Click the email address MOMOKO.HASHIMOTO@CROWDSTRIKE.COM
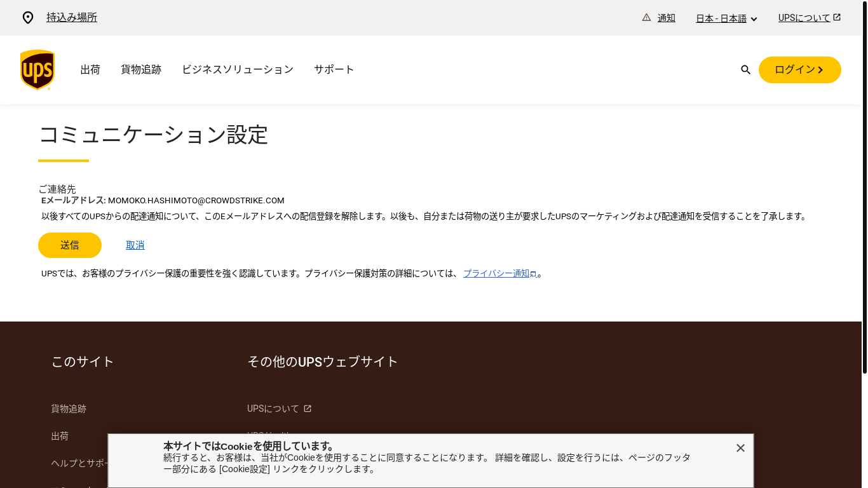Image resolution: width=868 pixels, height=488 pixels. click(196, 200)
